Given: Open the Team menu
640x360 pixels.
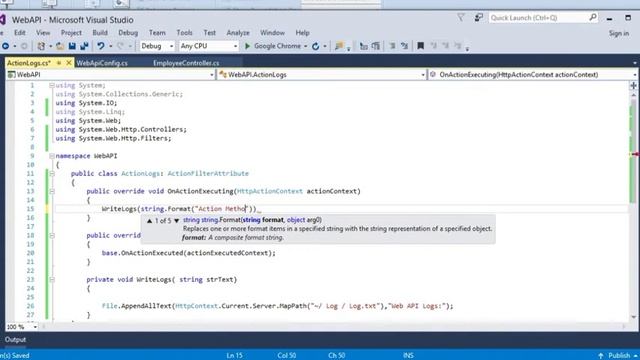Looking at the screenshot, I should (157, 33).
